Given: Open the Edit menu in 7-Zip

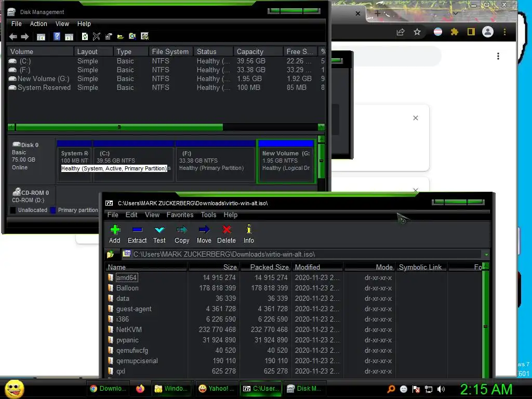Looking at the screenshot, I should [x=131, y=215].
